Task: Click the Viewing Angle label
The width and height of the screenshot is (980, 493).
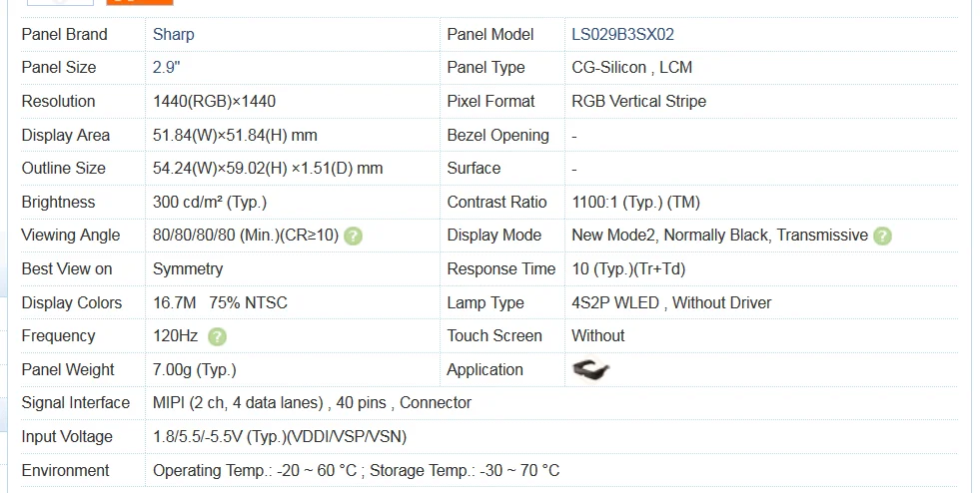Action: coord(71,236)
